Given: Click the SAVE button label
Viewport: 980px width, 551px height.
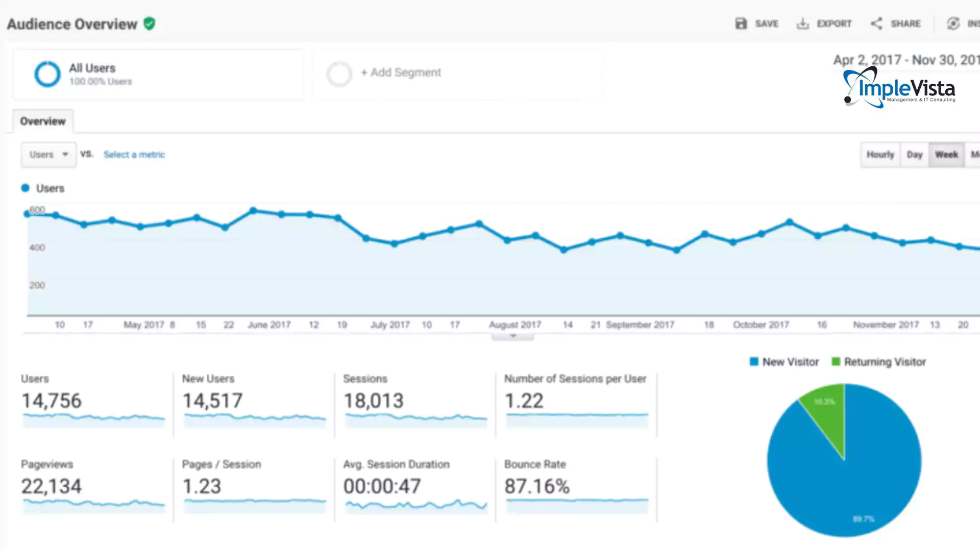Looking at the screenshot, I should pyautogui.click(x=767, y=23).
